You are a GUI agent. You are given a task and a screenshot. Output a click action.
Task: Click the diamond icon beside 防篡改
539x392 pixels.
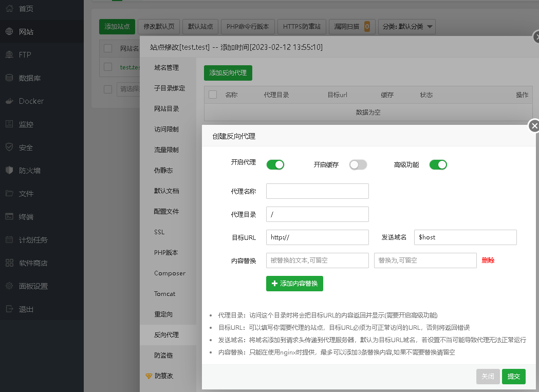coord(148,376)
